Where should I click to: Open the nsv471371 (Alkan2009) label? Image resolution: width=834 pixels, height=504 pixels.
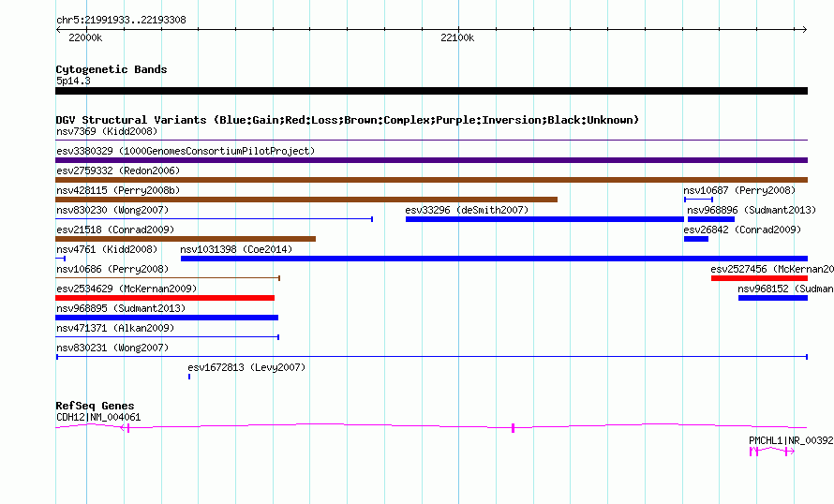point(115,328)
